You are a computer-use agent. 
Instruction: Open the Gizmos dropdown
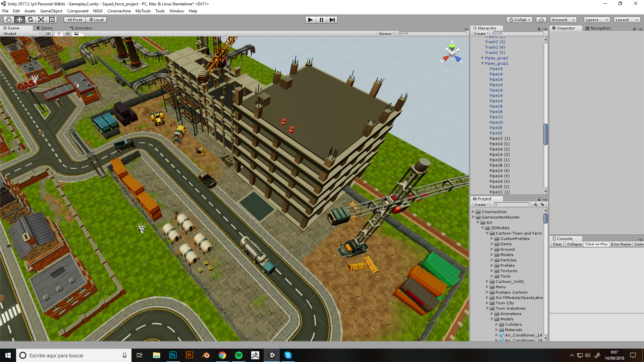[x=386, y=34]
